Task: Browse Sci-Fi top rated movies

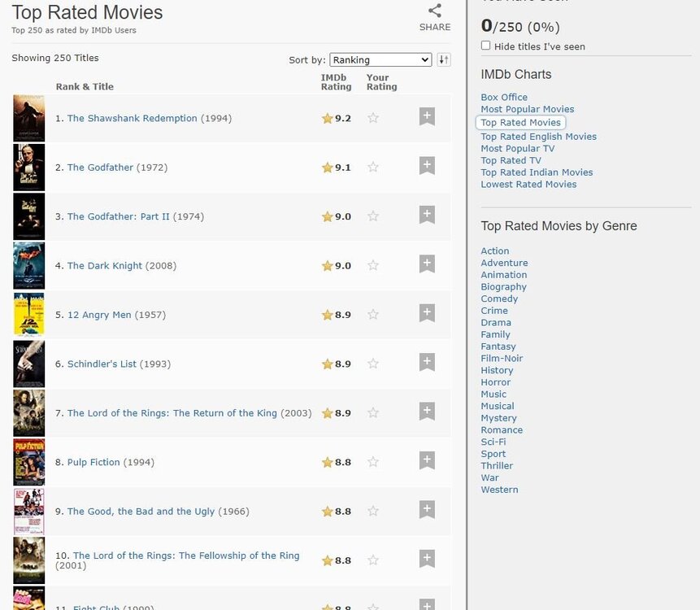Action: (x=493, y=442)
